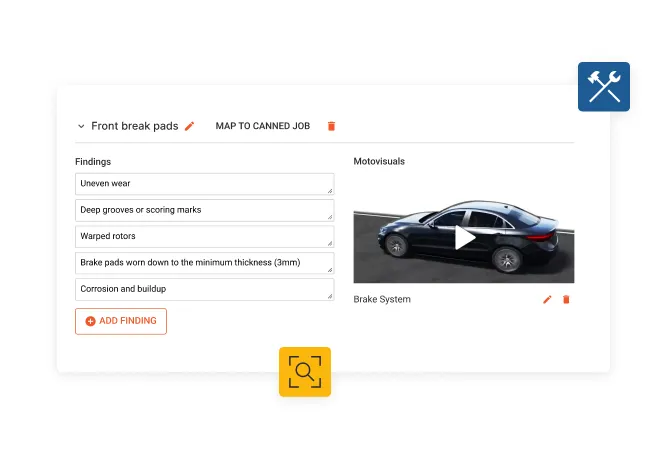Screen dimensions: 667x458
Task: Play the Brake System car video
Action: 465,237
